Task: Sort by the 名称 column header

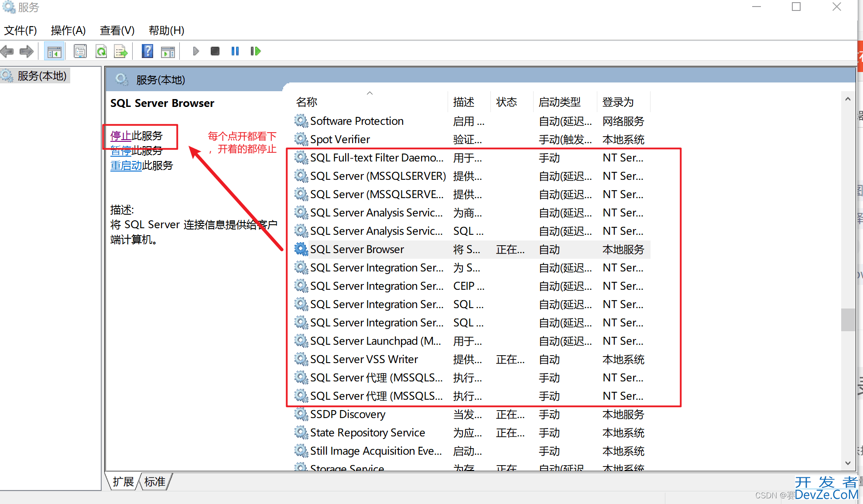Action: [x=370, y=102]
